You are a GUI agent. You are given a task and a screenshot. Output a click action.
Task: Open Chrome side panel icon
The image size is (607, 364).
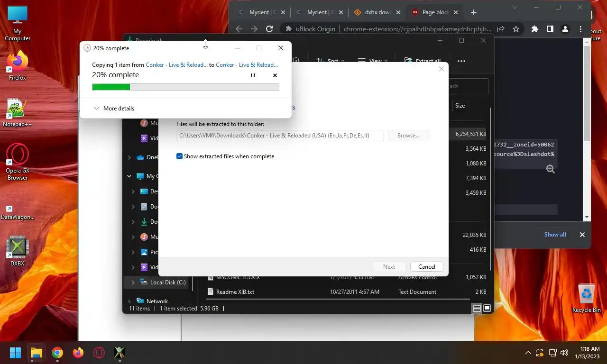[550, 29]
